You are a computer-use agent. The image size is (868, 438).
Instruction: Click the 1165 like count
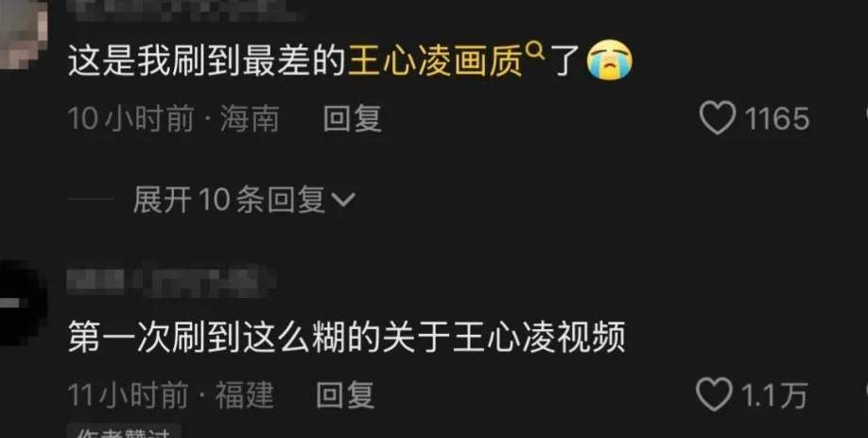(777, 118)
